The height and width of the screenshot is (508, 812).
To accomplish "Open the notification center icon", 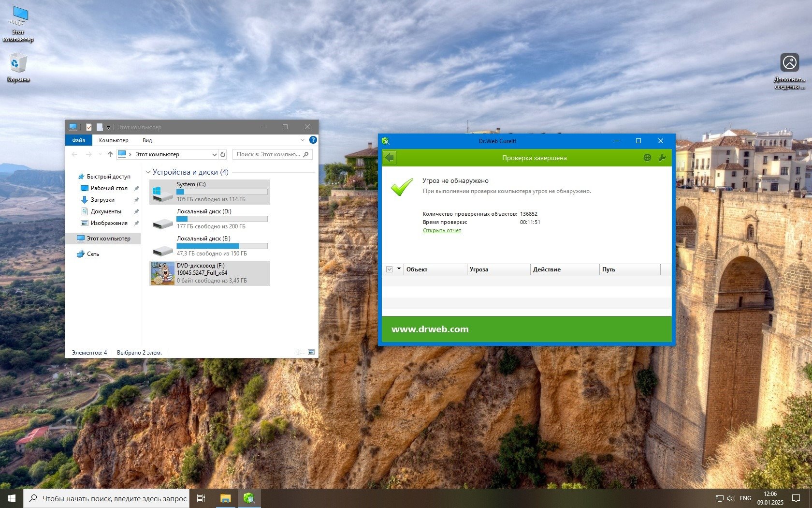I will (796, 498).
